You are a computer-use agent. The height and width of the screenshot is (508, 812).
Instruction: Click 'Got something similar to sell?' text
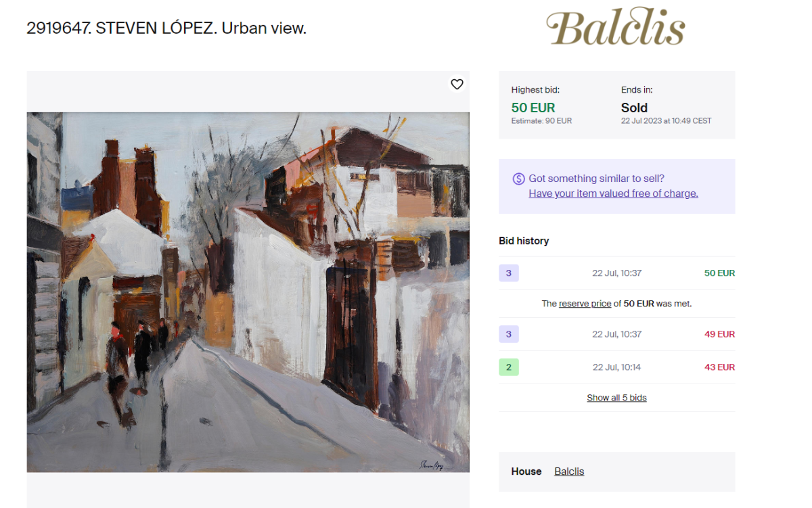596,179
